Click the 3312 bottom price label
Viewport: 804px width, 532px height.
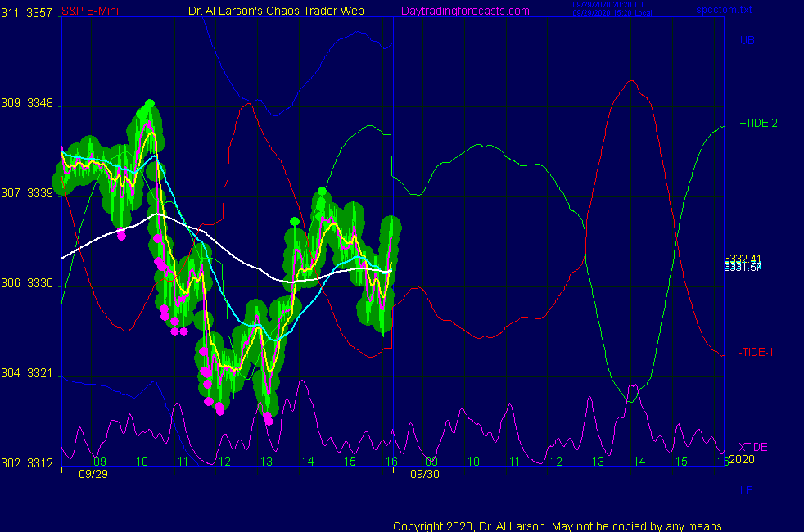pyautogui.click(x=40, y=463)
